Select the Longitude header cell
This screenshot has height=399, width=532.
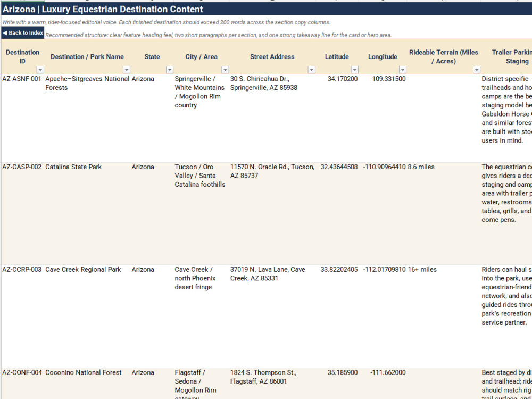click(x=383, y=57)
